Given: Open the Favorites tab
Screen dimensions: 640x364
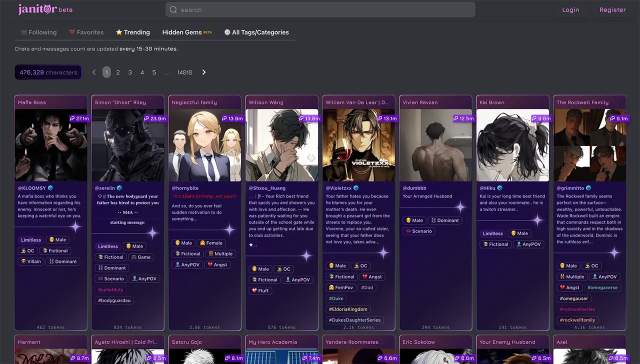Looking at the screenshot, I should (86, 32).
